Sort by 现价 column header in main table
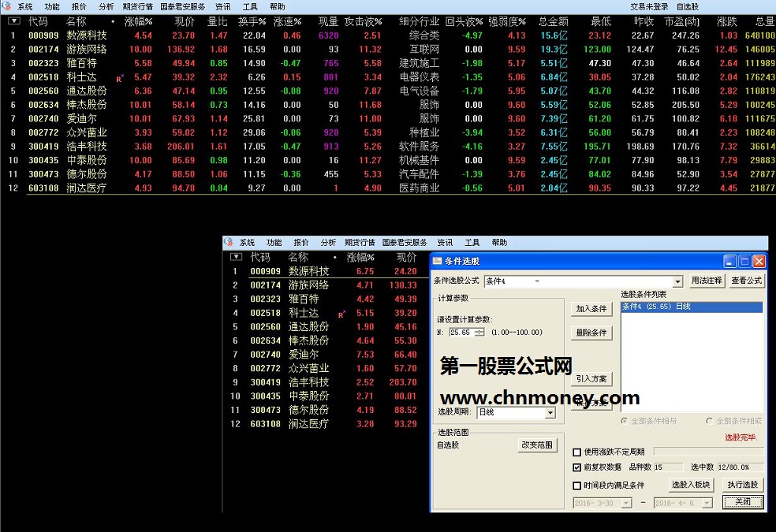The height and width of the screenshot is (532, 776). (x=185, y=21)
